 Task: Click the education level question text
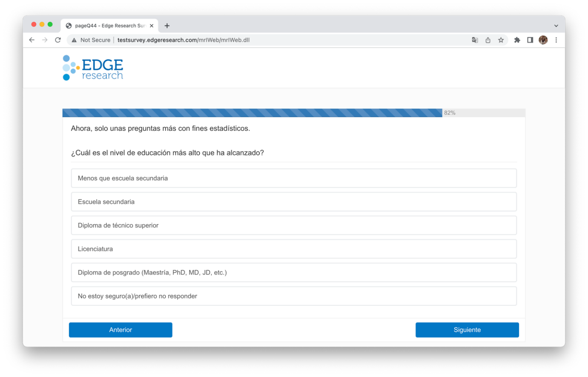pos(167,153)
